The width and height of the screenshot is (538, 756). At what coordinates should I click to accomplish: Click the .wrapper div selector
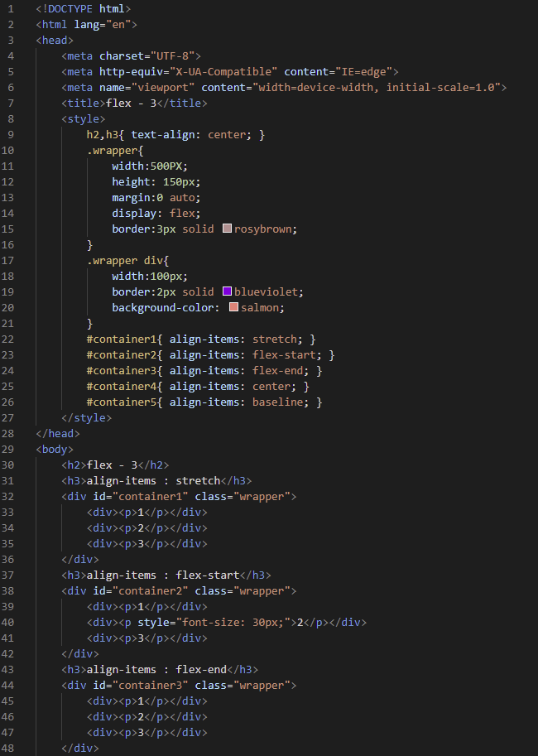pos(125,260)
